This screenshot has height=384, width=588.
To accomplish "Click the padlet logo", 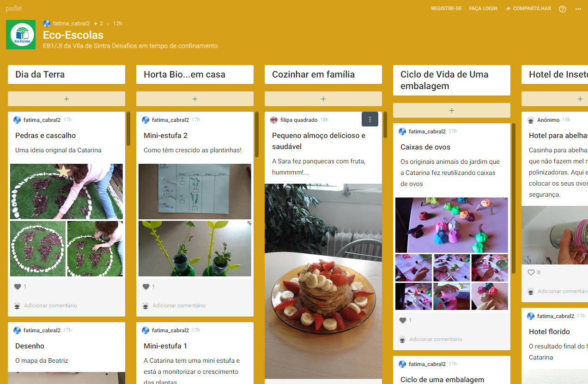I will (13, 8).
